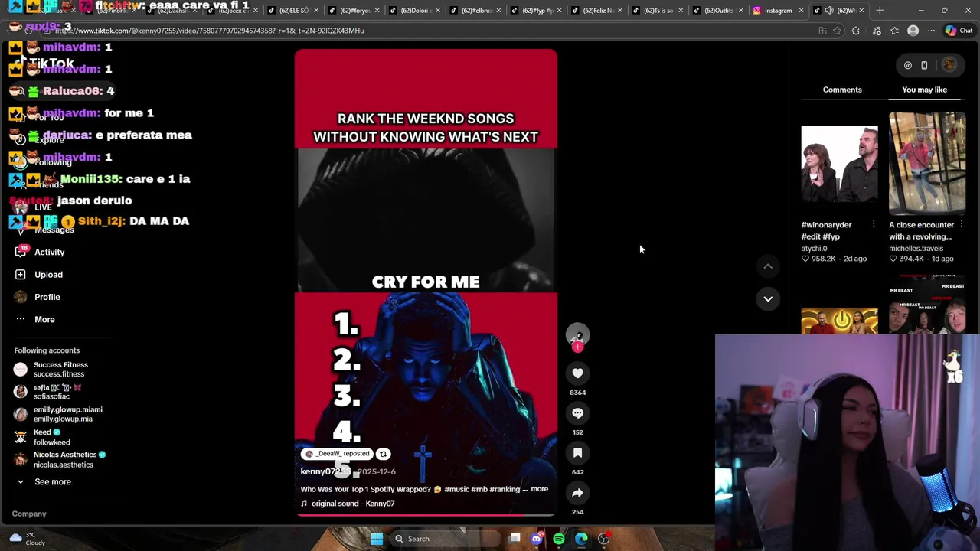Open the browser profile avatar

pos(913,31)
